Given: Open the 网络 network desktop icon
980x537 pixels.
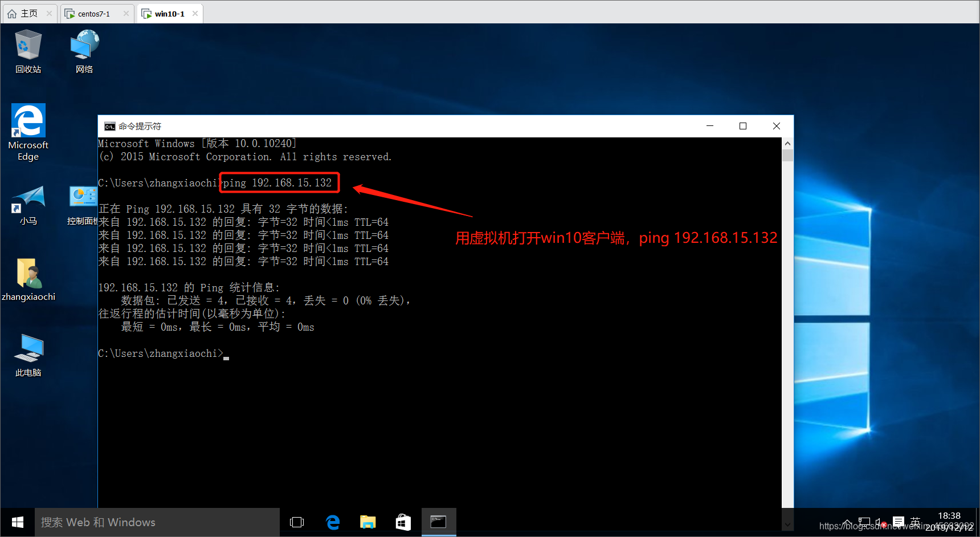Looking at the screenshot, I should coord(84,52).
